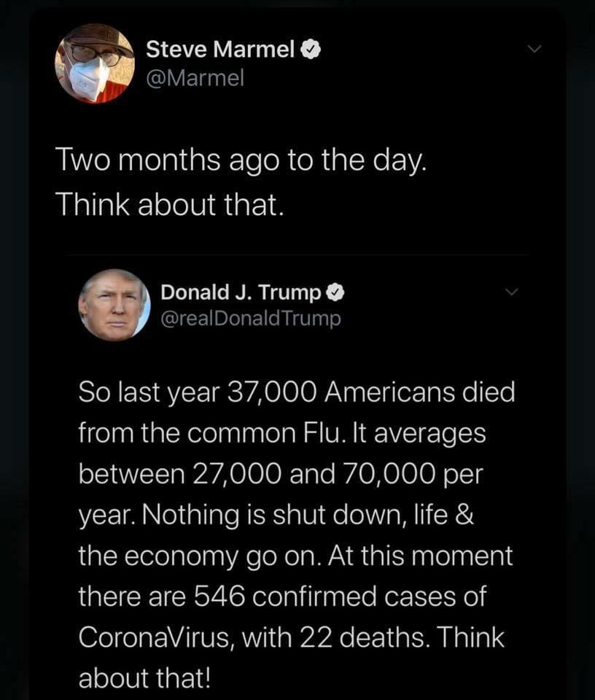
Task: Click the "Two months ago to the day." text
Action: [241, 161]
